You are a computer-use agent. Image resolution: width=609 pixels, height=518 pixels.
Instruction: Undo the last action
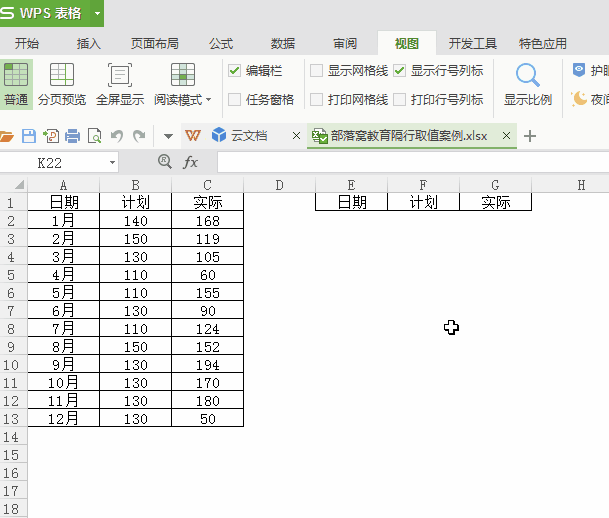click(x=117, y=136)
